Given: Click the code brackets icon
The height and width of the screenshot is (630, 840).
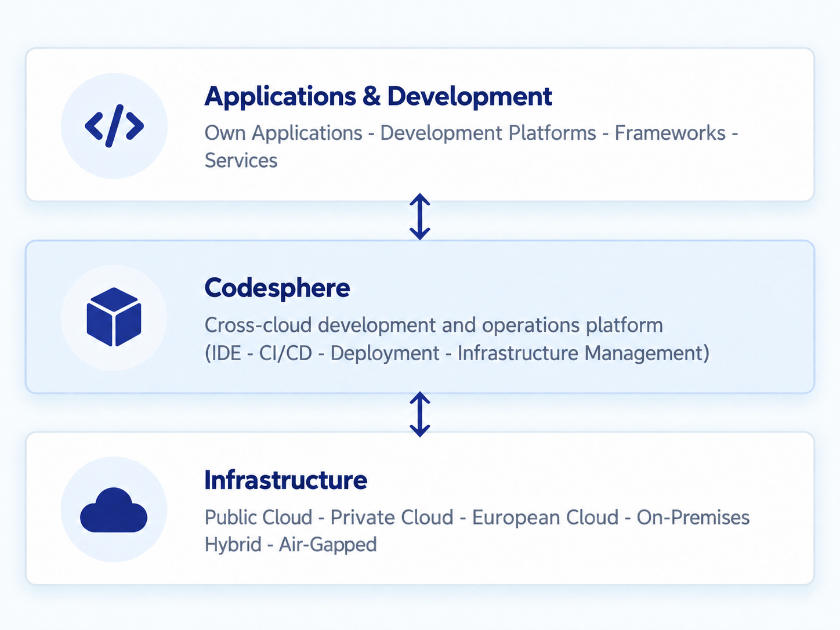Looking at the screenshot, I should coord(114,125).
